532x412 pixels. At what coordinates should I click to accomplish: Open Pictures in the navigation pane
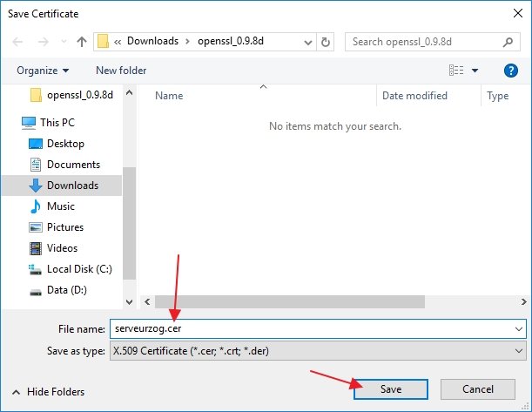click(57, 227)
